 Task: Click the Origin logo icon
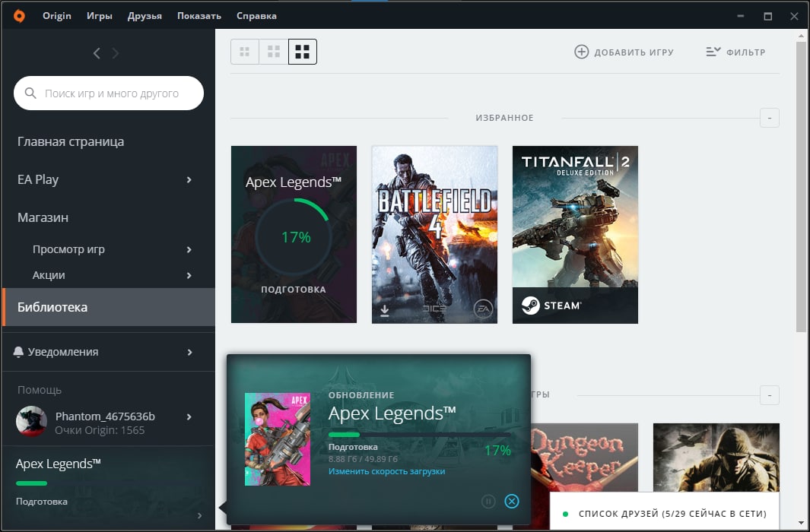tap(19, 16)
